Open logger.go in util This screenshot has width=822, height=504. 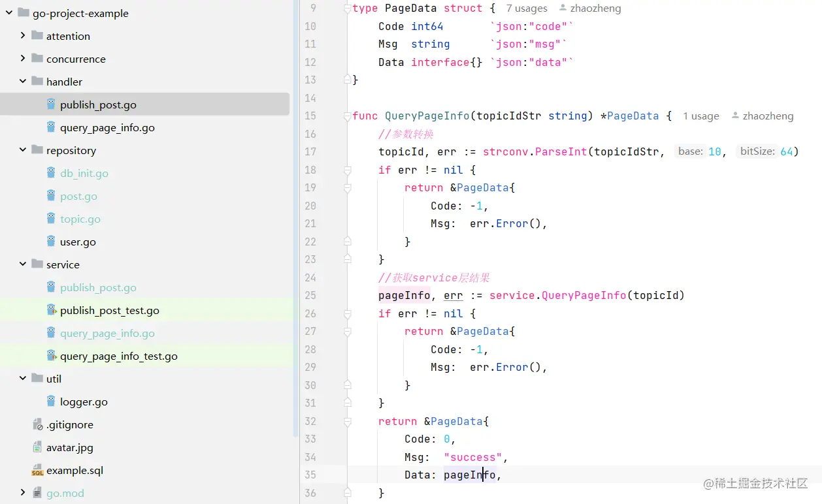pyautogui.click(x=84, y=402)
